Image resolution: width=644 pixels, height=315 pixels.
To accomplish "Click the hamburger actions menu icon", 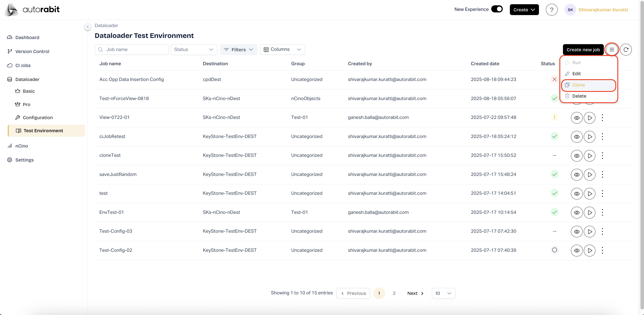I will tap(612, 49).
